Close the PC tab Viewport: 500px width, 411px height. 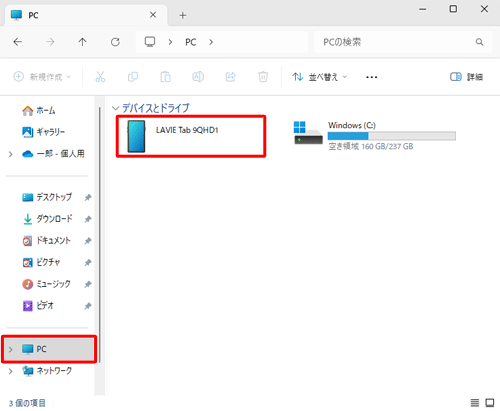[x=153, y=15]
